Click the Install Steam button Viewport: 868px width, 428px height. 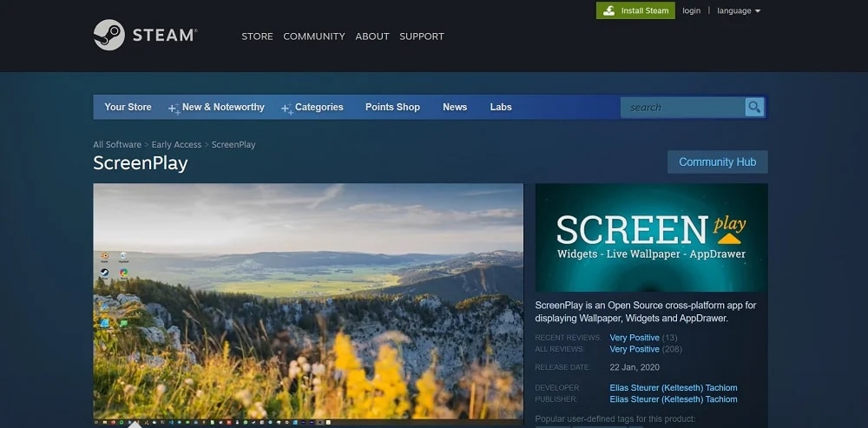coord(635,10)
